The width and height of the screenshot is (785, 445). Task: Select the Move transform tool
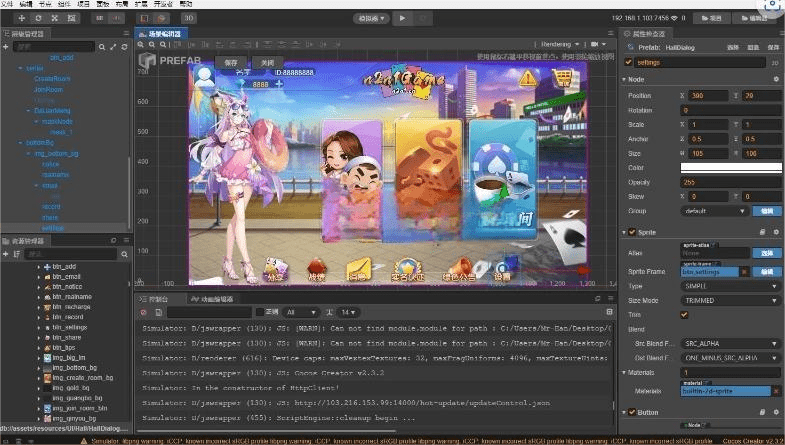(x=22, y=18)
